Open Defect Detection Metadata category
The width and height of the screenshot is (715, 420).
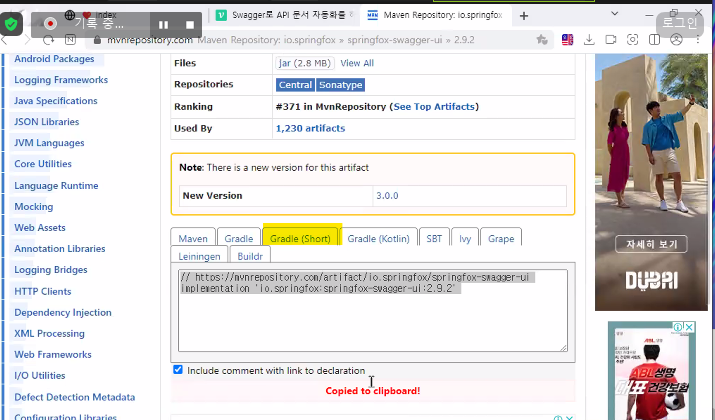pos(75,397)
